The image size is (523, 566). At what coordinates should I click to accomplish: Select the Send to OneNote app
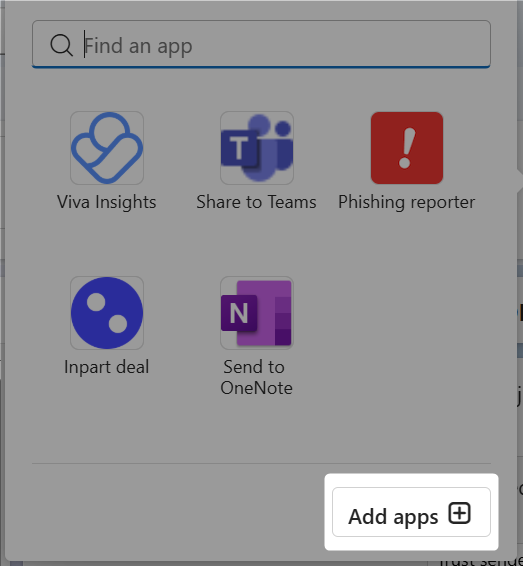(257, 313)
